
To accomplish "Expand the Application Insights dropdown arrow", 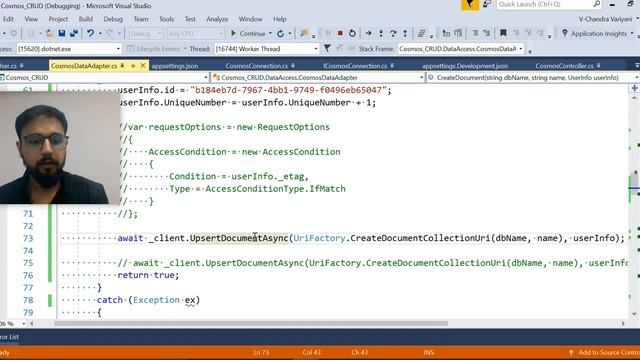I will 632,33.
